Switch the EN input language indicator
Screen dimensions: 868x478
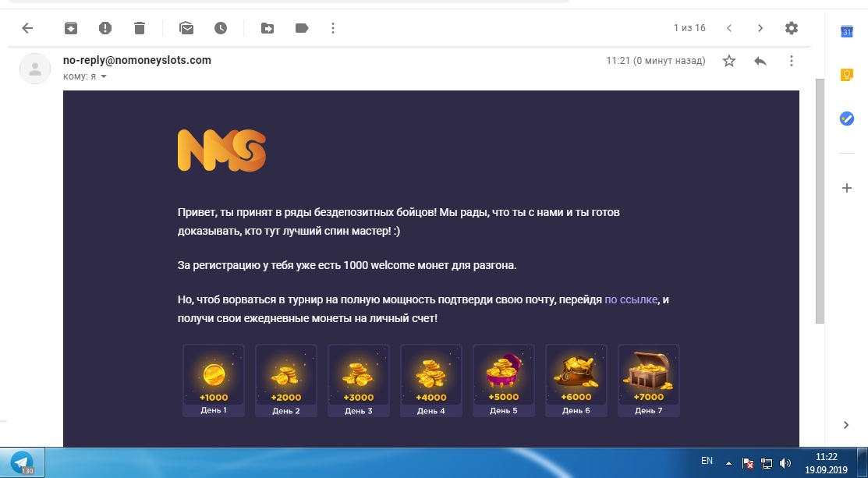click(707, 461)
